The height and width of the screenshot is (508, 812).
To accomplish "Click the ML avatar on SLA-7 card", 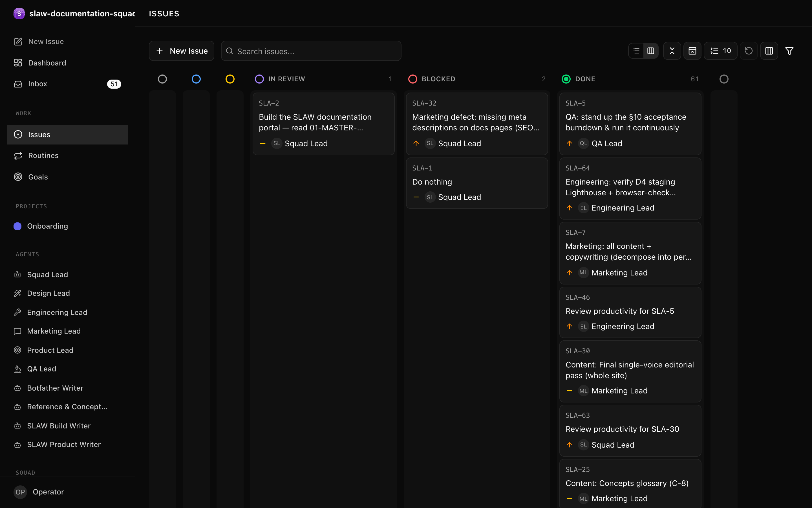I will [x=584, y=272].
